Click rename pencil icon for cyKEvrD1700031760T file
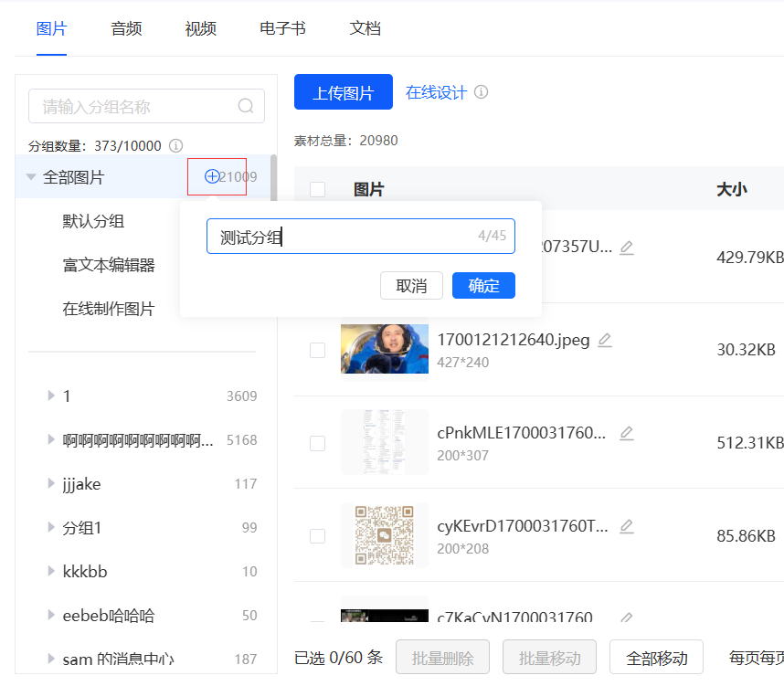This screenshot has width=784, height=686. click(627, 526)
